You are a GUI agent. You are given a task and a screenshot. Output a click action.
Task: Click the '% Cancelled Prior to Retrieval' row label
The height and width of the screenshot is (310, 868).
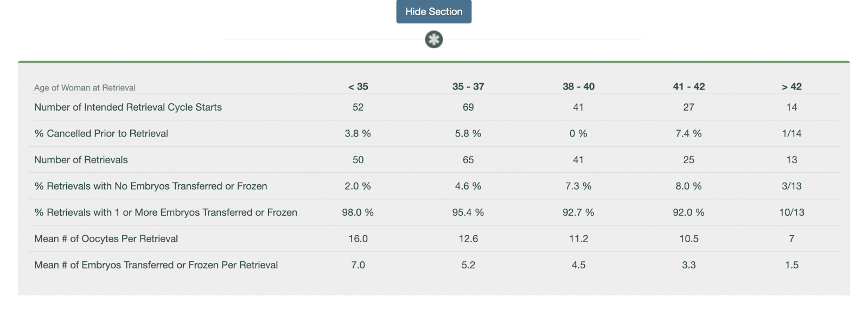tap(101, 133)
